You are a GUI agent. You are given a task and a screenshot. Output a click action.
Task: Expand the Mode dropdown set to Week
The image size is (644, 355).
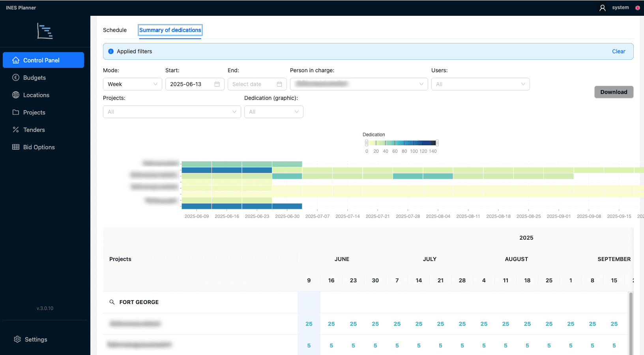133,84
